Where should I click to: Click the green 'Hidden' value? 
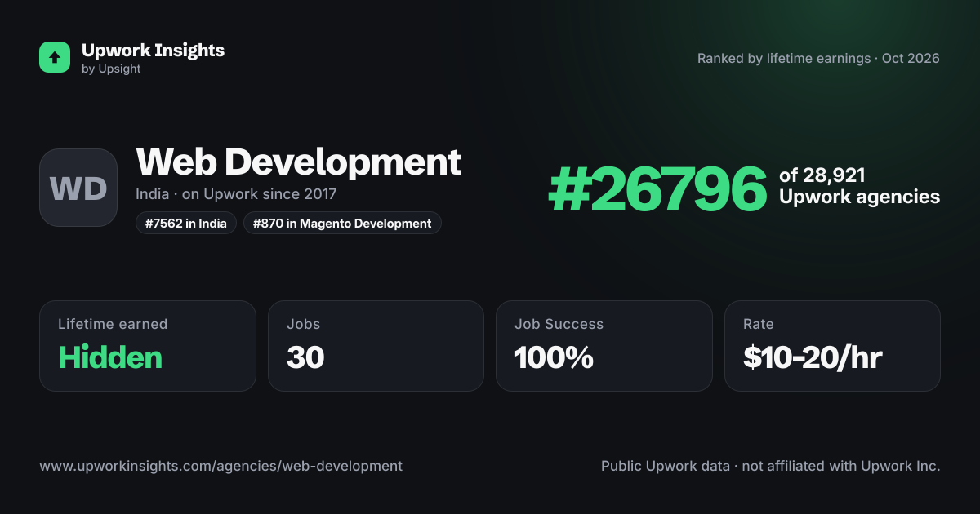point(110,357)
